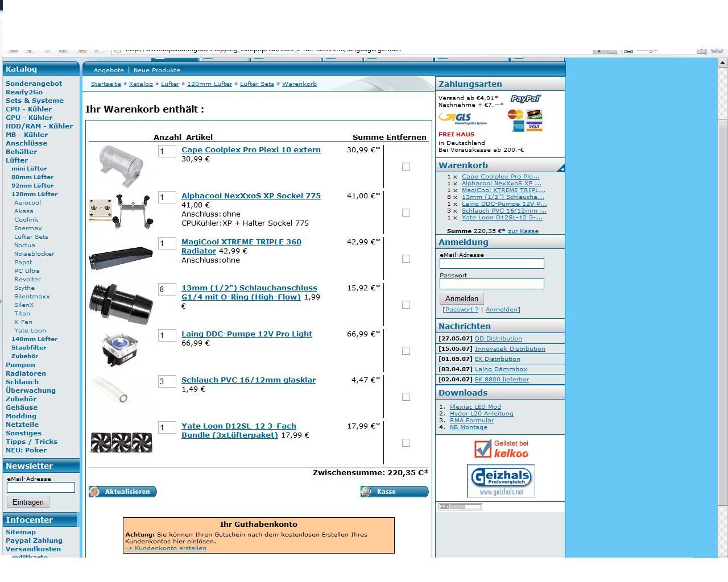Check remove box for Alphacool NexXxoS XP

click(x=406, y=213)
